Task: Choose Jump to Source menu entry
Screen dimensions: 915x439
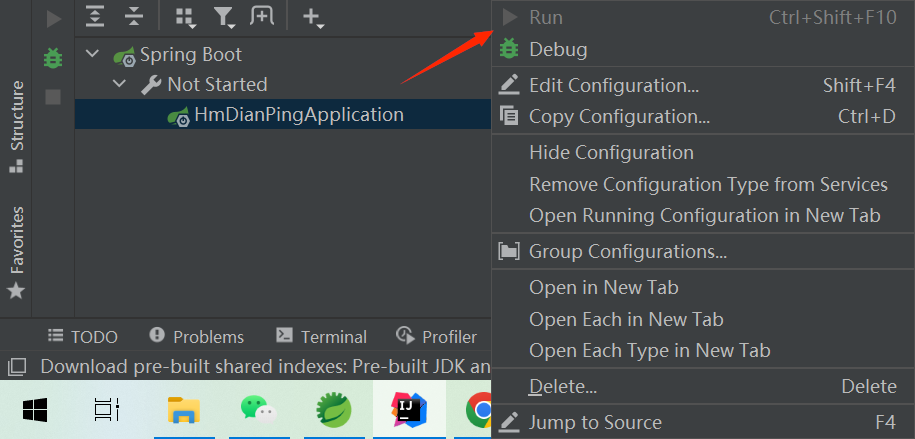Action: [703, 422]
